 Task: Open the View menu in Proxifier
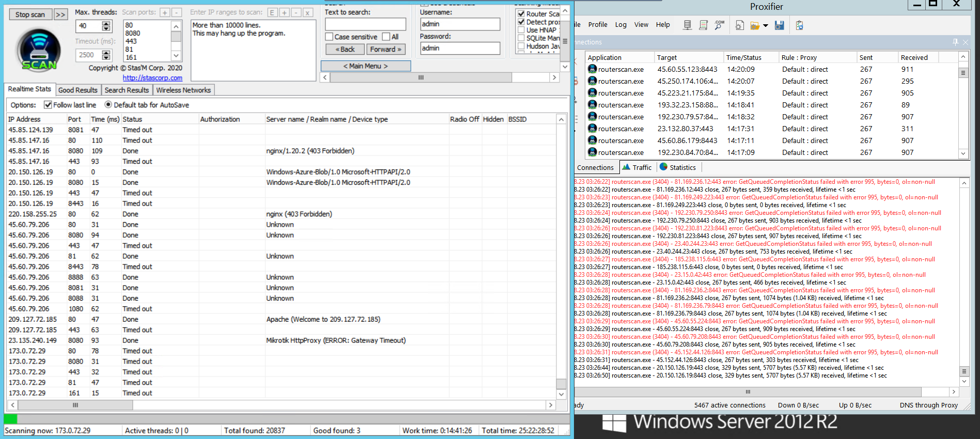pos(641,24)
